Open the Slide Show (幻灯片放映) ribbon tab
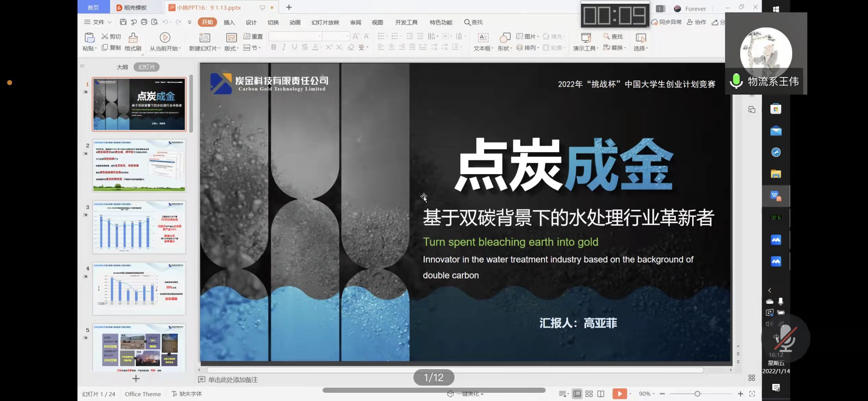Viewport: 868px width, 401px height. [x=325, y=22]
